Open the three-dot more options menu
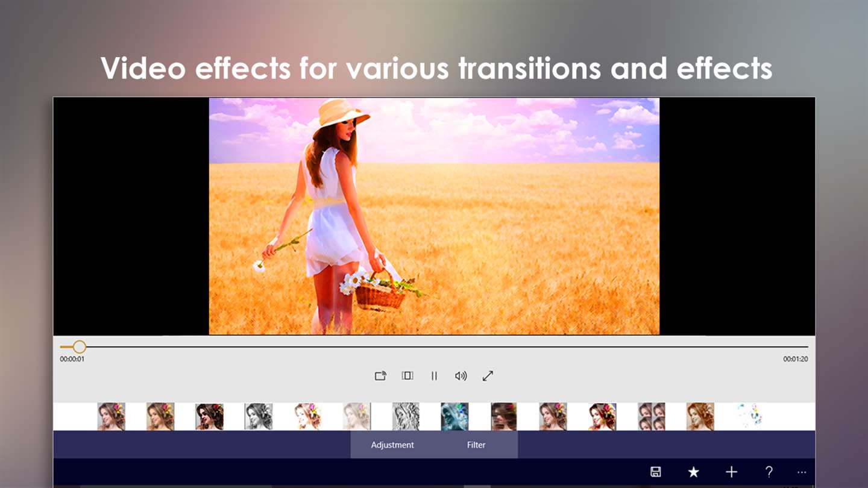This screenshot has height=488, width=868. 802,472
